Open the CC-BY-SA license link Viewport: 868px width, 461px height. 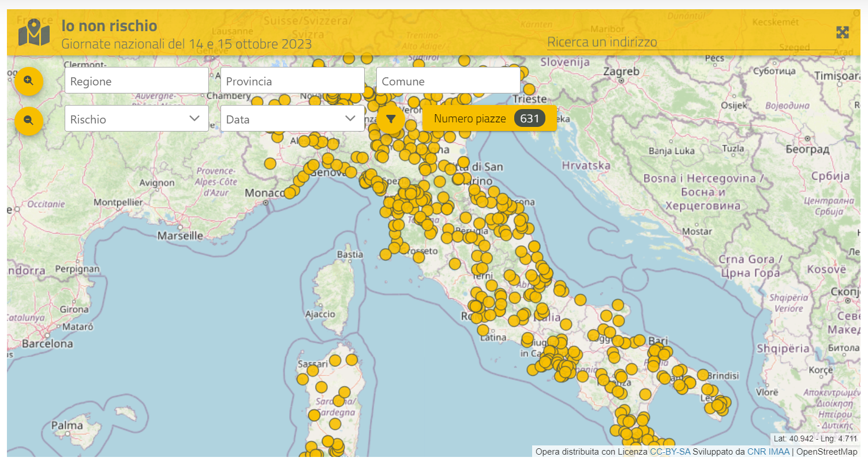tap(670, 452)
